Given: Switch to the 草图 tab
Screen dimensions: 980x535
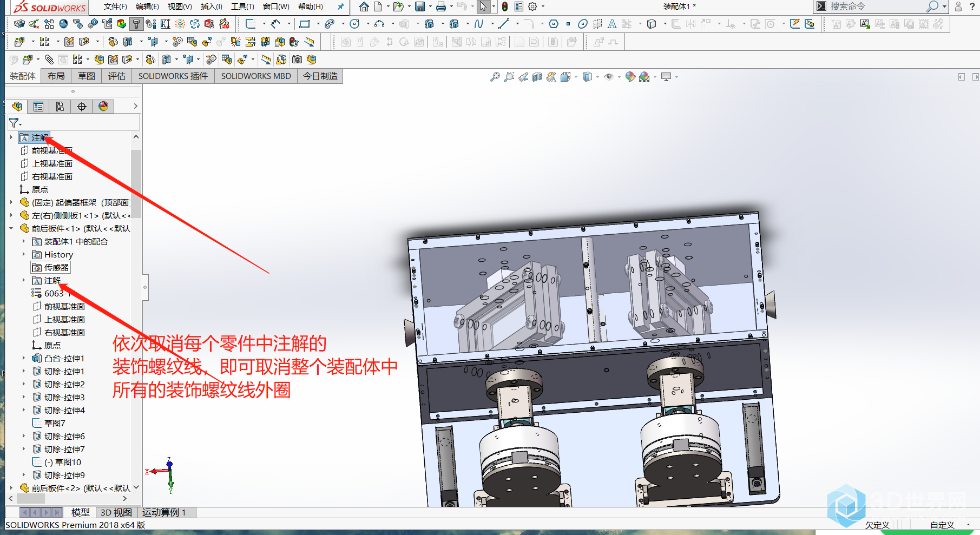Looking at the screenshot, I should coord(87,76).
